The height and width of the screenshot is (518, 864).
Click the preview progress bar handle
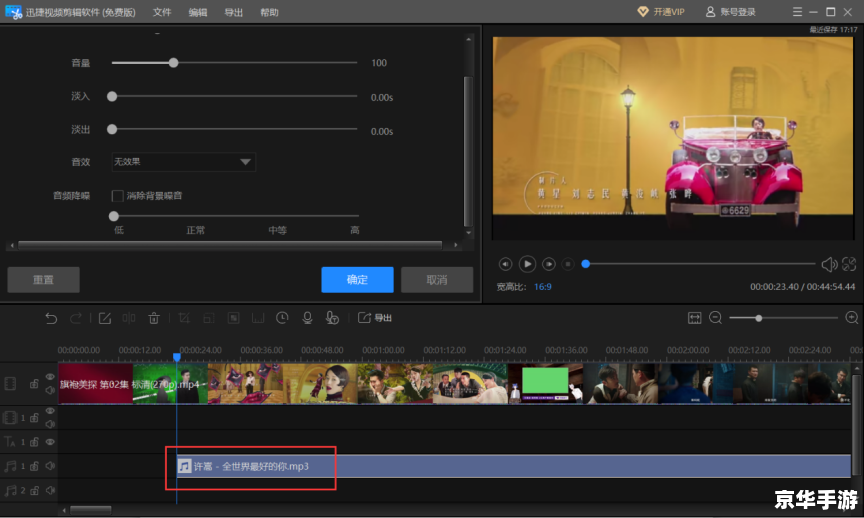(586, 264)
